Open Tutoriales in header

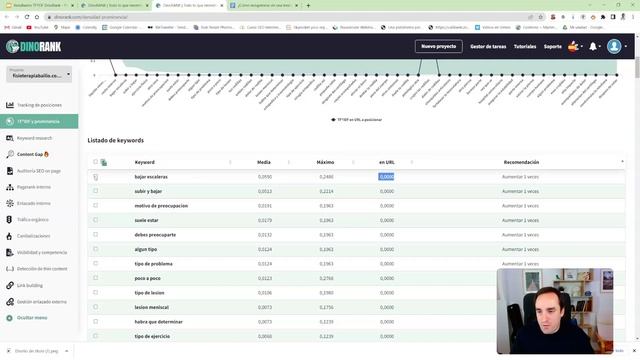coord(525,47)
